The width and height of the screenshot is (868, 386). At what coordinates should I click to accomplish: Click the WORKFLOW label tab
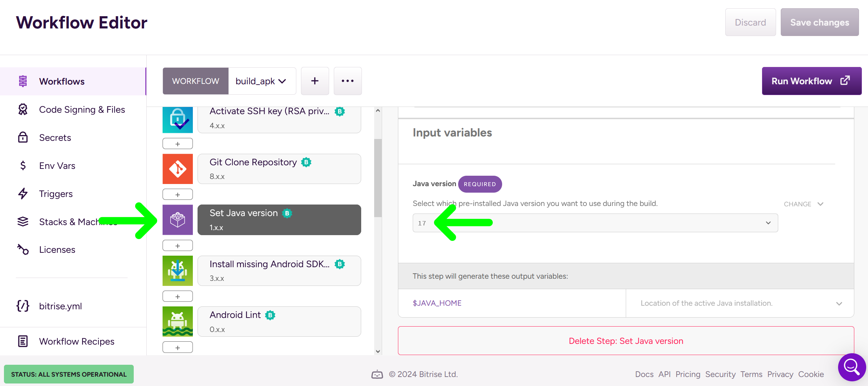[x=195, y=81]
